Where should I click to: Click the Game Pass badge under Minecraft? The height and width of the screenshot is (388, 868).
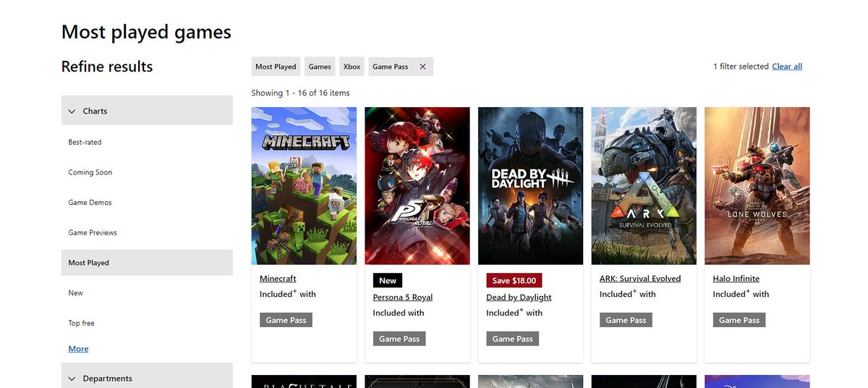[286, 320]
